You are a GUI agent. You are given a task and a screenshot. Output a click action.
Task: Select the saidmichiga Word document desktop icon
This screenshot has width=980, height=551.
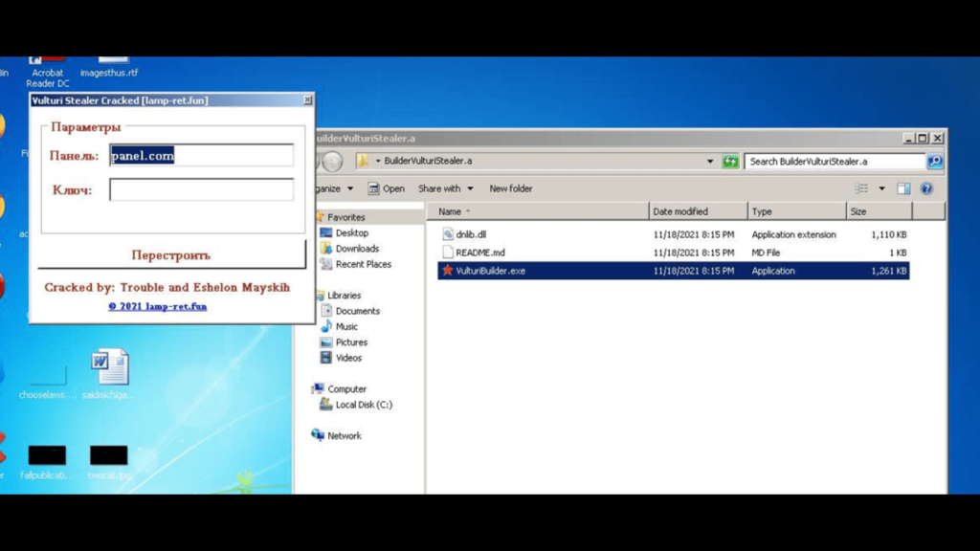coord(109,374)
